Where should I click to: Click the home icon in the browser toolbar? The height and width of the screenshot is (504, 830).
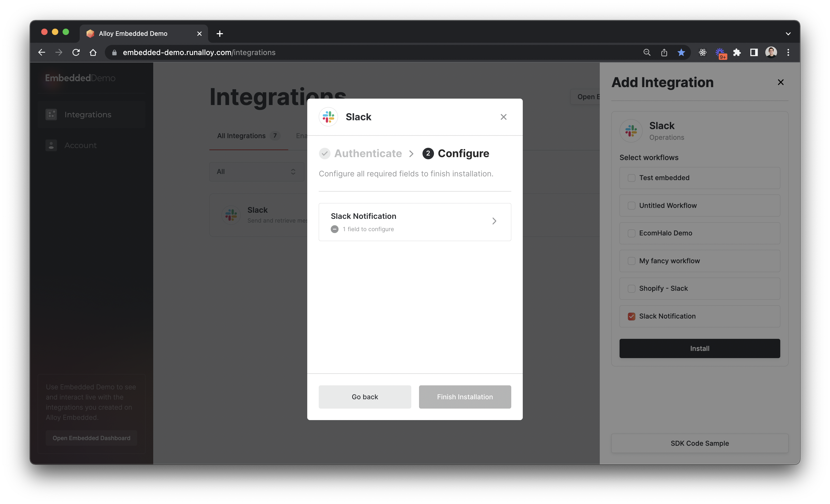coord(93,52)
